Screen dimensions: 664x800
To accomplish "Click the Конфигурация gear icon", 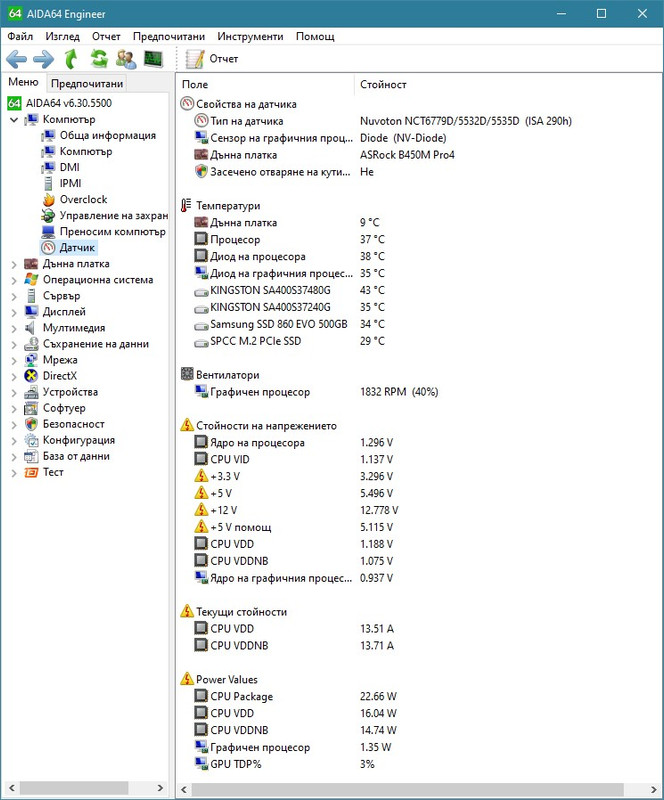I will (31, 440).
